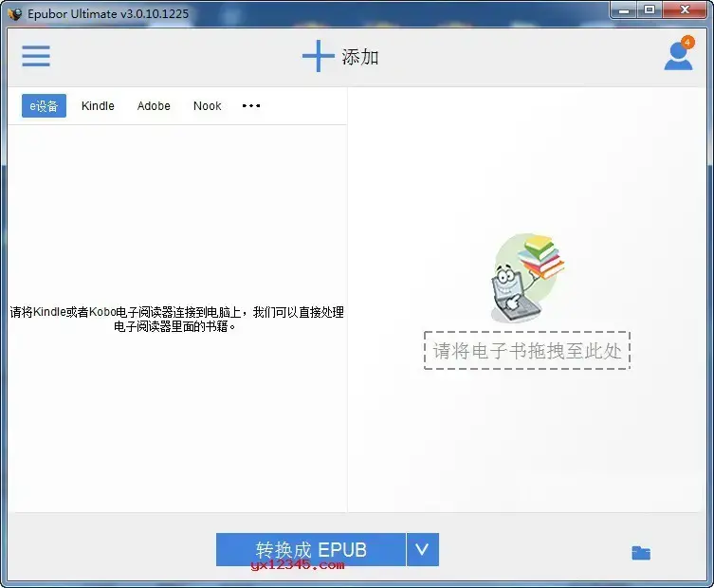
Task: Select the e设备 tab
Action: point(45,105)
